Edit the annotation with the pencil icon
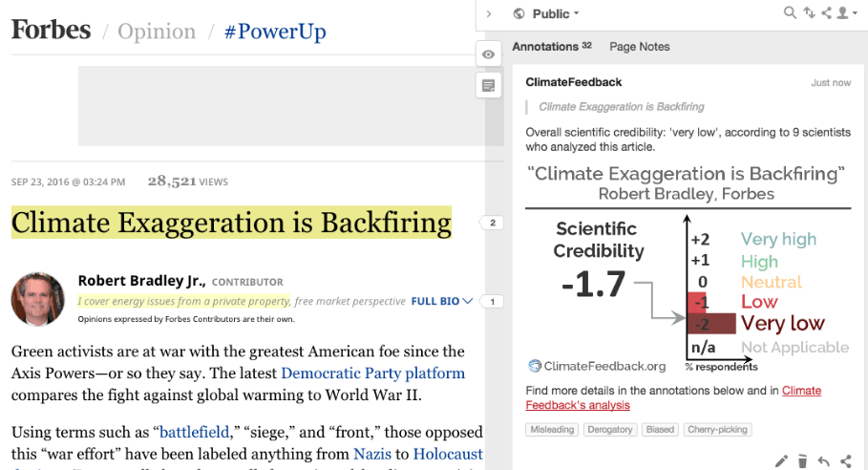This screenshot has height=470, width=868. coord(781,461)
